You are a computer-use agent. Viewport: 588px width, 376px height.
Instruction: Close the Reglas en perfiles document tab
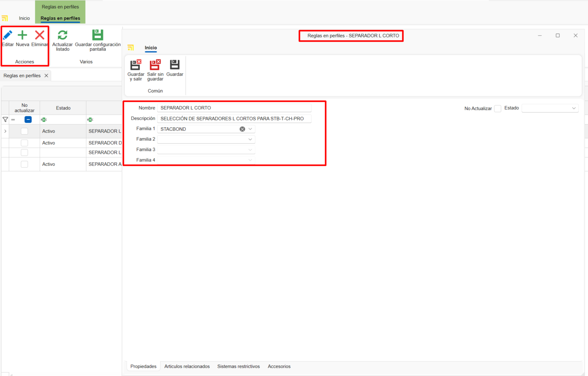(x=46, y=76)
